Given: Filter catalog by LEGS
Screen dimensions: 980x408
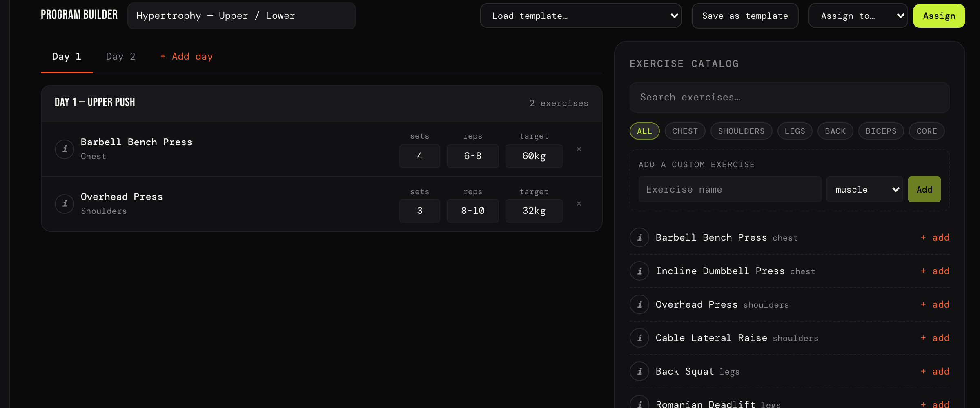Looking at the screenshot, I should tap(795, 131).
